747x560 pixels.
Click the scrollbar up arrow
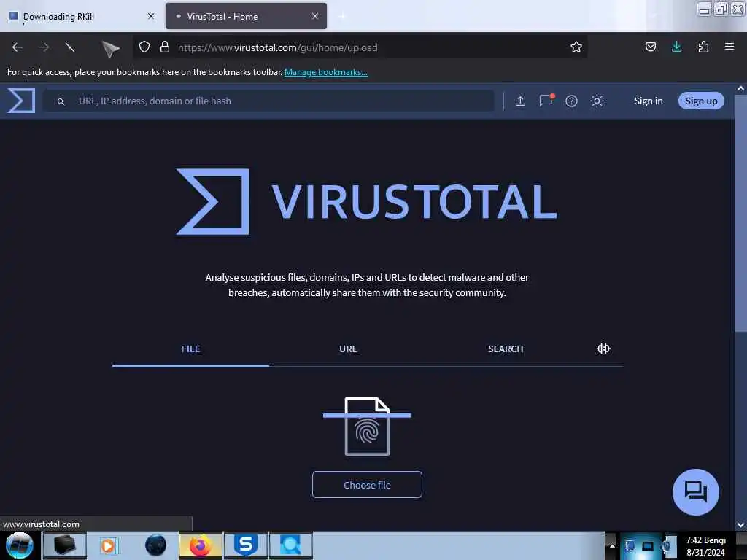(x=740, y=88)
